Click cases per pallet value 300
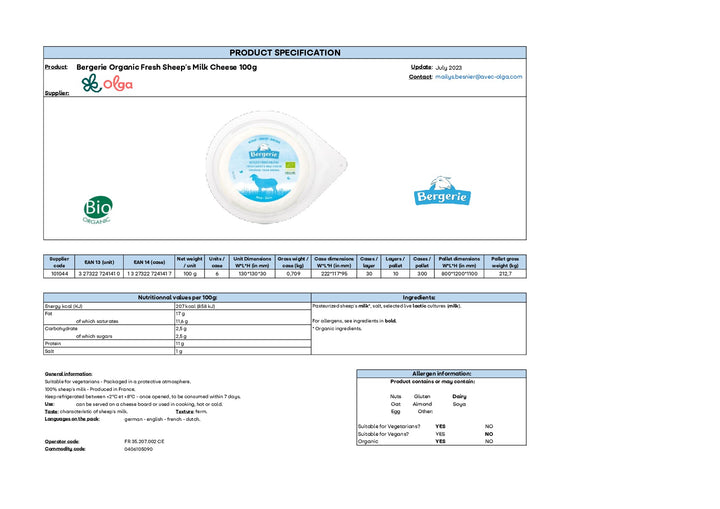Image resolution: width=720 pixels, height=509 pixels. tap(422, 274)
